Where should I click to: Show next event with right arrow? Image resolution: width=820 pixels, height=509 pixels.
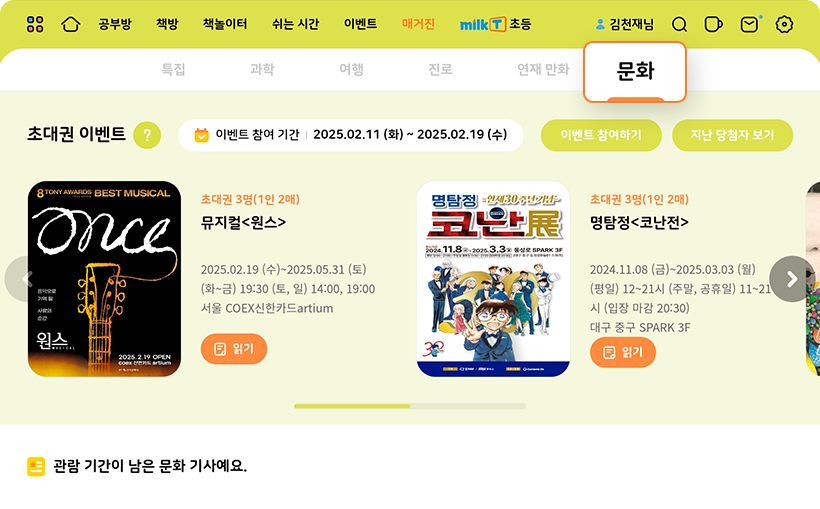(x=792, y=279)
